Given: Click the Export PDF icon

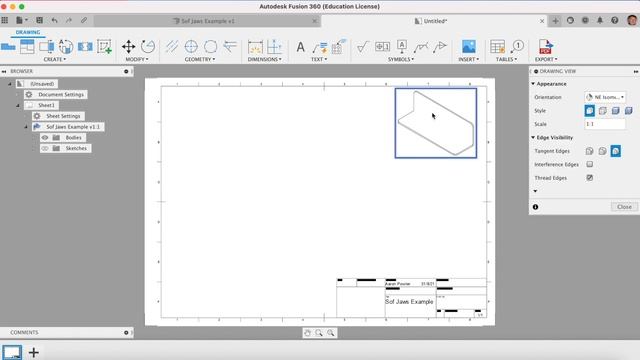Looking at the screenshot, I should 545,47.
